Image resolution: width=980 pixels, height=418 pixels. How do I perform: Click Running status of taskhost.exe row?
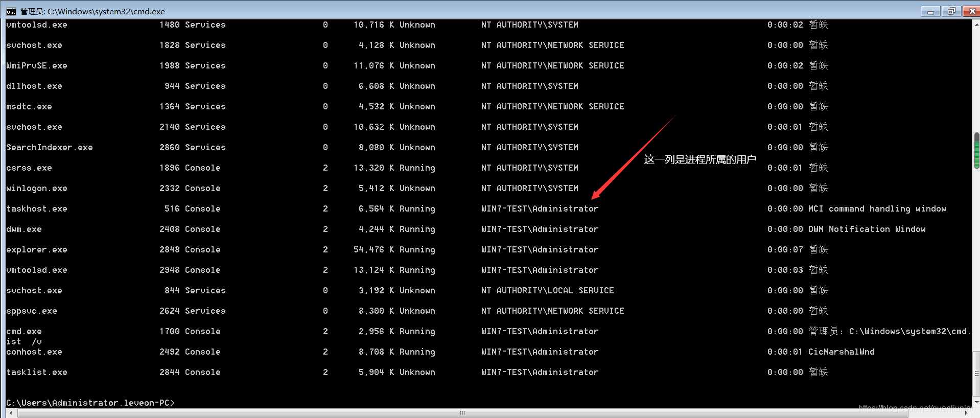[417, 208]
